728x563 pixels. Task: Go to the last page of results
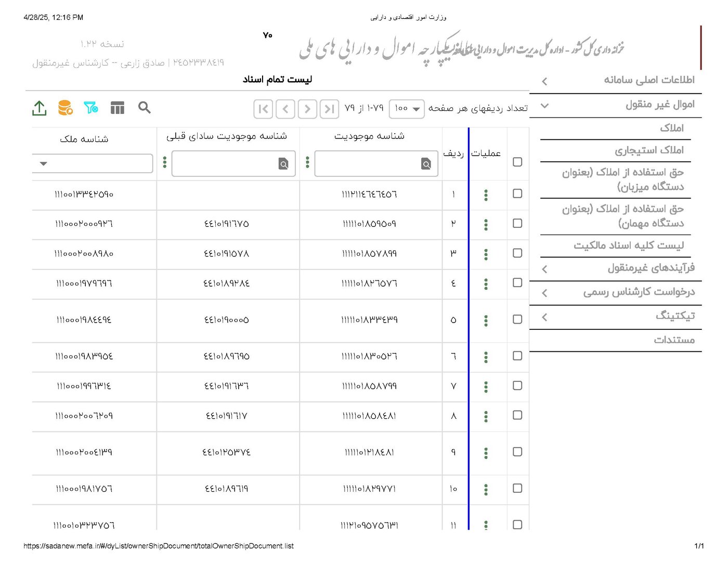pos(263,109)
